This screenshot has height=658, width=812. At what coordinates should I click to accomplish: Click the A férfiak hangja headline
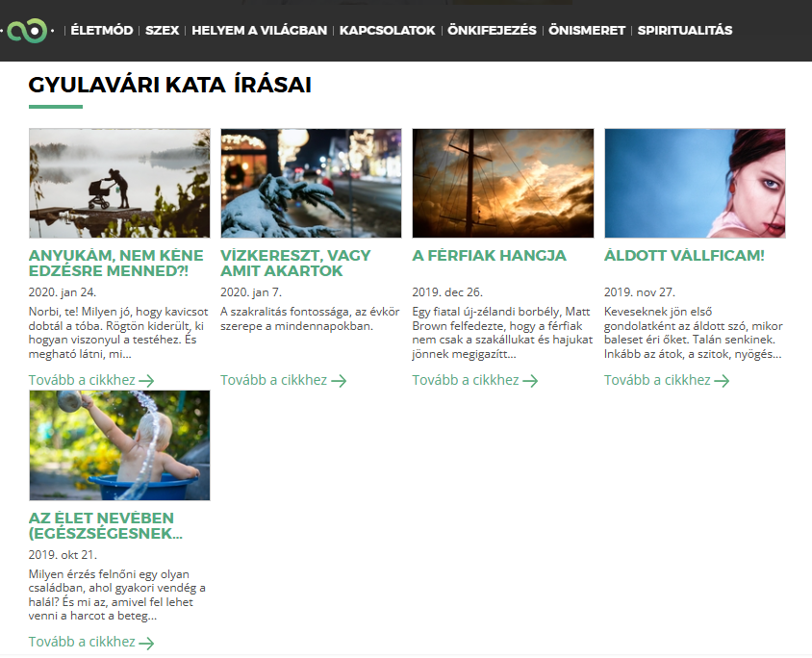point(489,256)
